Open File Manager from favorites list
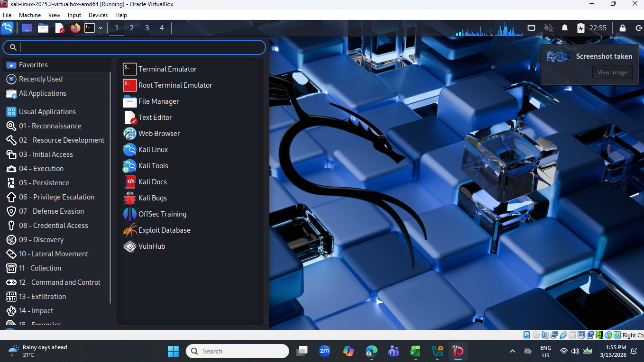 click(x=190, y=101)
